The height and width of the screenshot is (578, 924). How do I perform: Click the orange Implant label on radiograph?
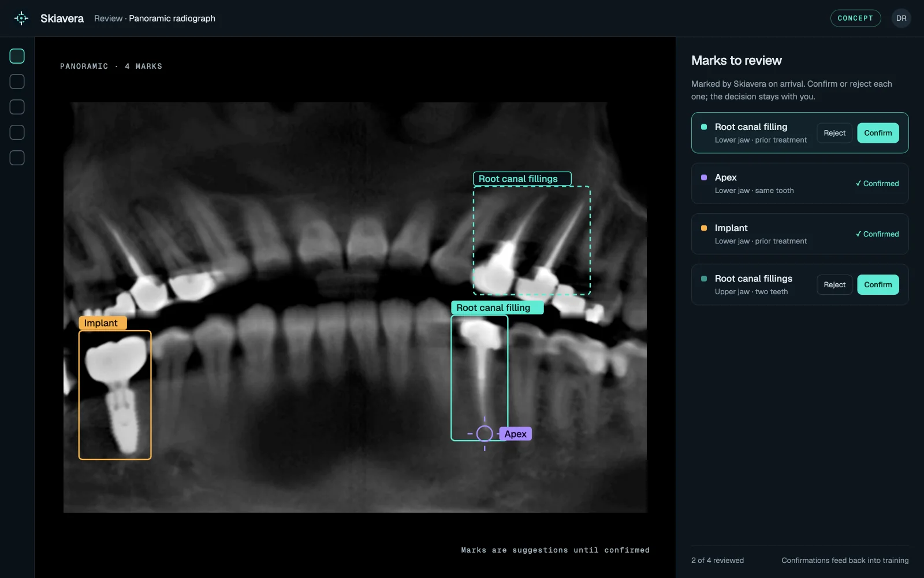tap(102, 323)
